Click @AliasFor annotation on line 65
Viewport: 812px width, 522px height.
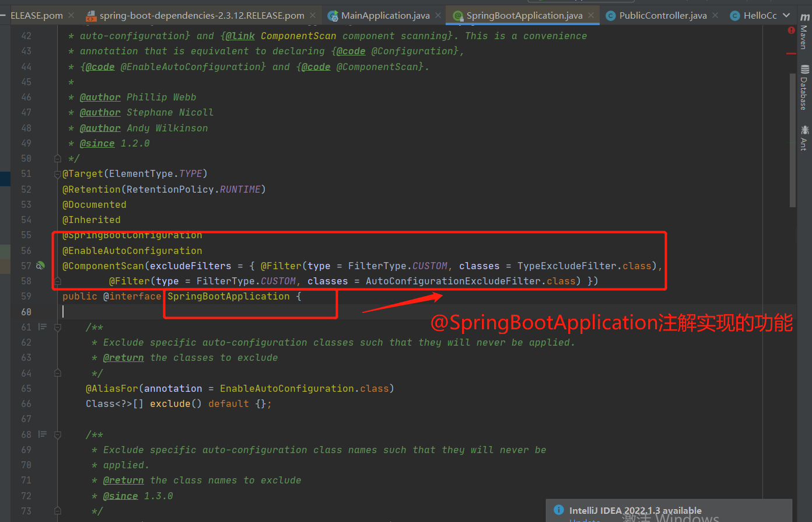[112, 388]
